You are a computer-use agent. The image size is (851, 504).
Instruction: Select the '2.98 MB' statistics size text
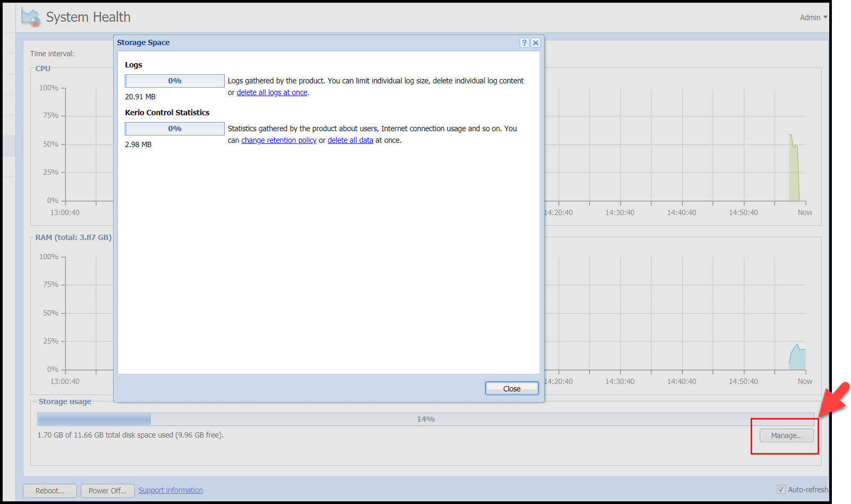point(138,144)
